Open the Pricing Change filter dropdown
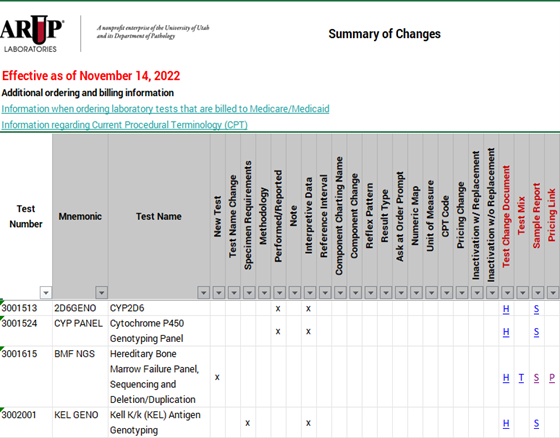The width and height of the screenshot is (560, 438). tap(462, 293)
